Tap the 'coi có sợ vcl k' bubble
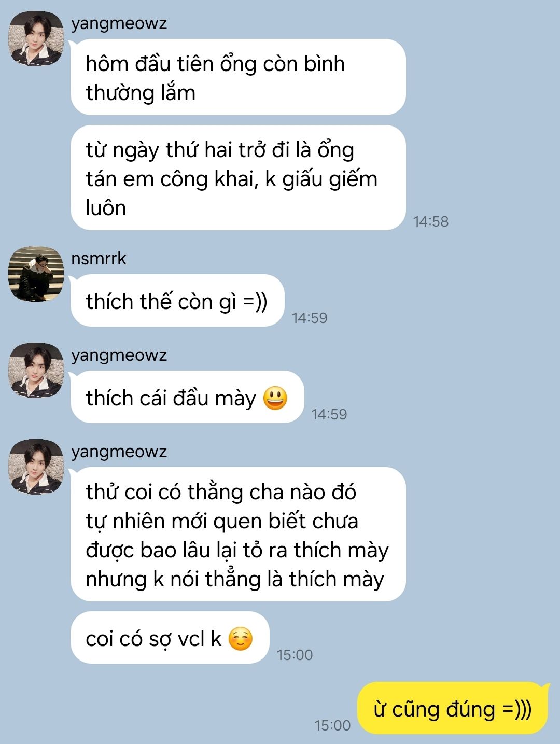The image size is (560, 744). (x=170, y=638)
